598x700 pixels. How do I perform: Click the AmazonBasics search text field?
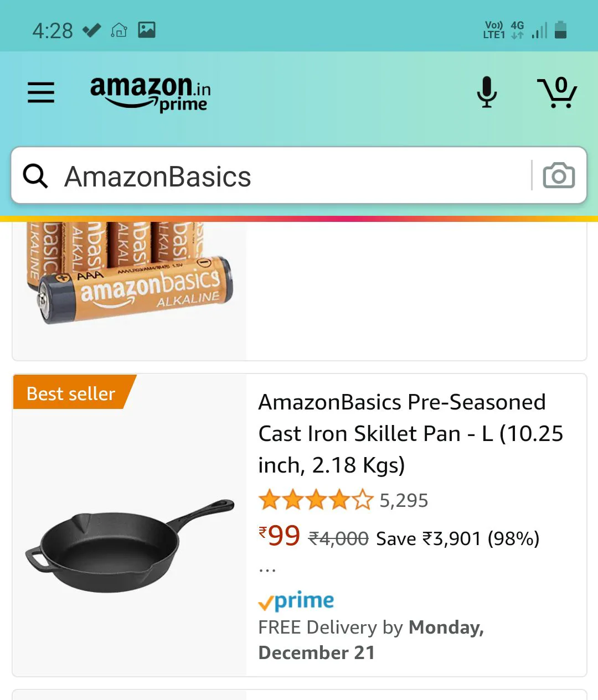point(288,177)
